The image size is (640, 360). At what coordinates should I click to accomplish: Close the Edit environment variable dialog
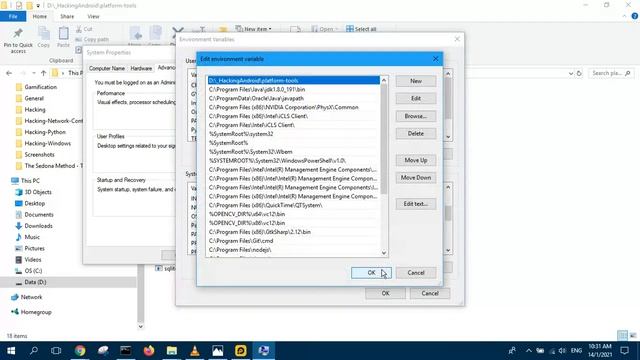click(436, 59)
